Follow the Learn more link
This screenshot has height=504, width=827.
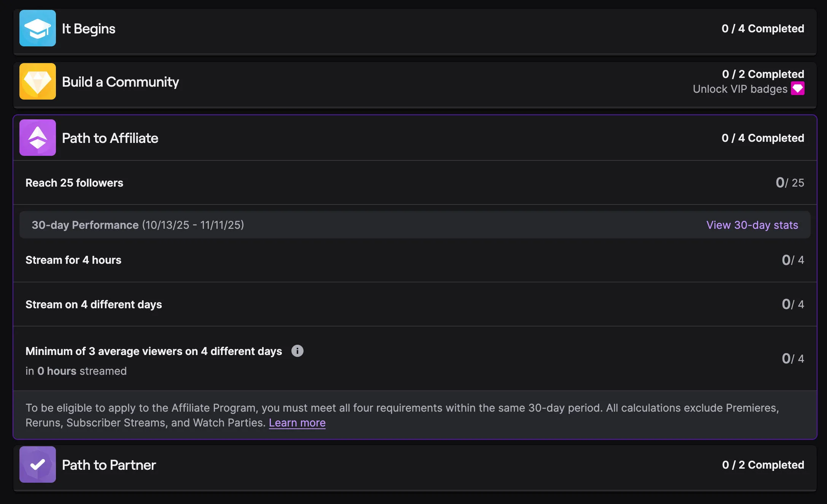297,423
